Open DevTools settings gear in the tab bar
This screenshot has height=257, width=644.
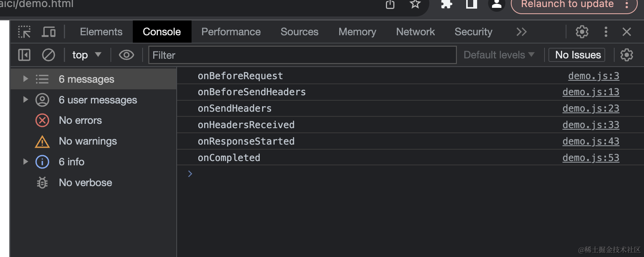(x=582, y=32)
